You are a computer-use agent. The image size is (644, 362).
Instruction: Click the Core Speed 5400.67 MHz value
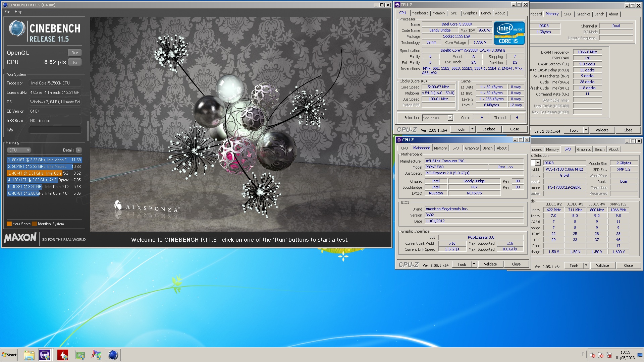point(438,87)
